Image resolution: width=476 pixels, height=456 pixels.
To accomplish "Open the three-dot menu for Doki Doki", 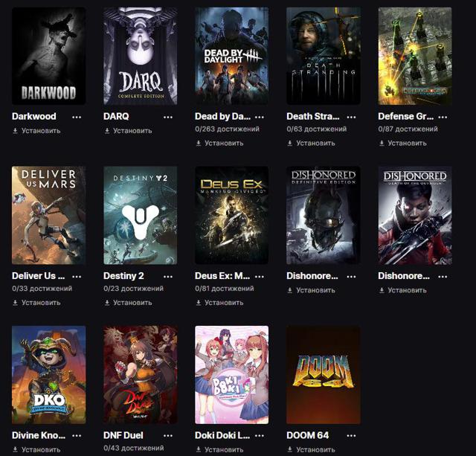I will click(260, 436).
